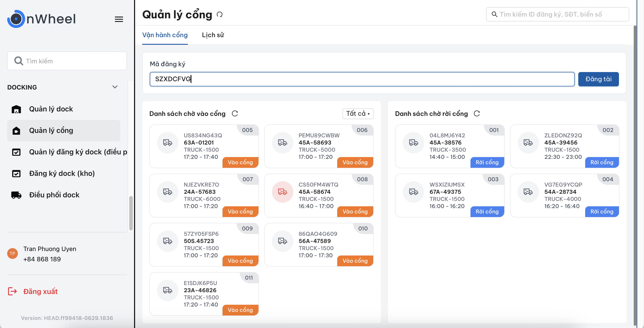Screen dimensions: 644x328
Task: Click Vào cổng for plate 45A-58693
Action: (x=355, y=162)
